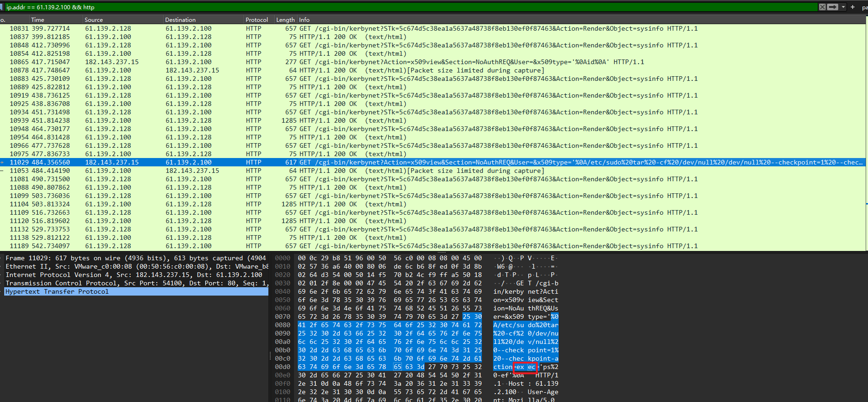
Task: Select packet 10878 with limited packet size
Action: tap(433, 70)
